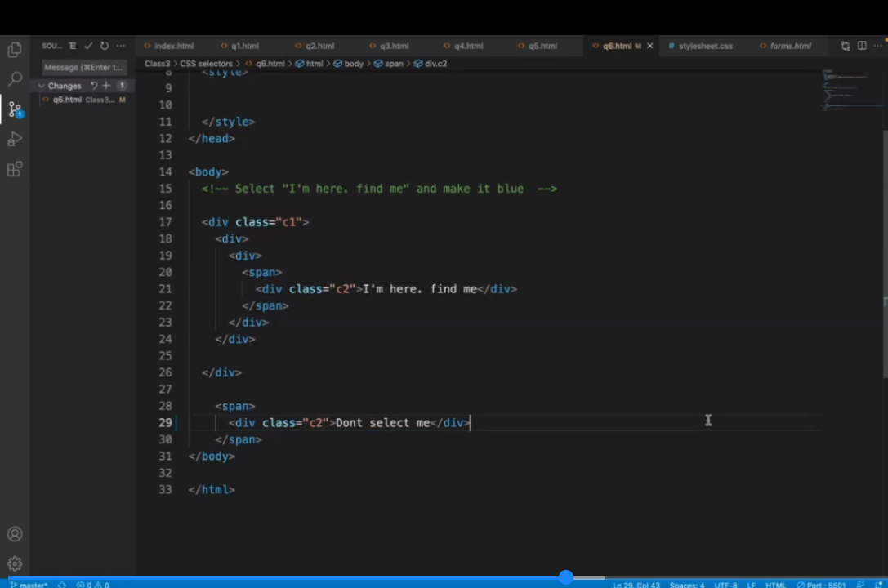
Task: Refresh source control with circular arrow
Action: (105, 47)
